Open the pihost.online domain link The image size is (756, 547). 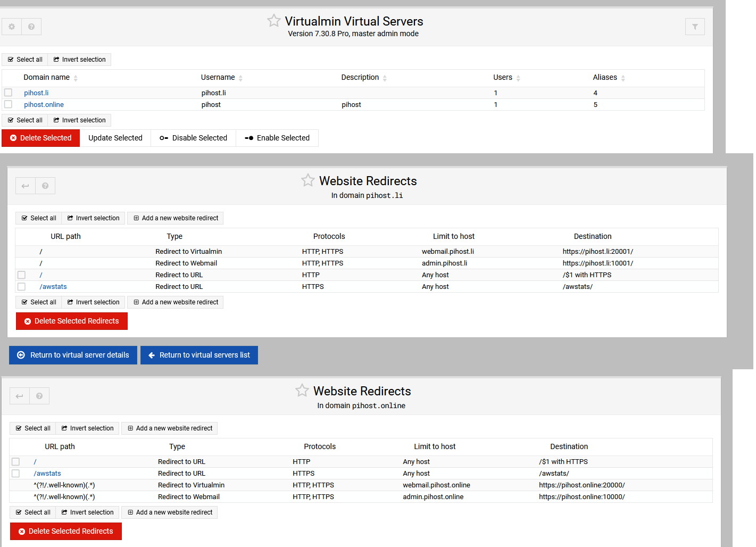click(44, 105)
